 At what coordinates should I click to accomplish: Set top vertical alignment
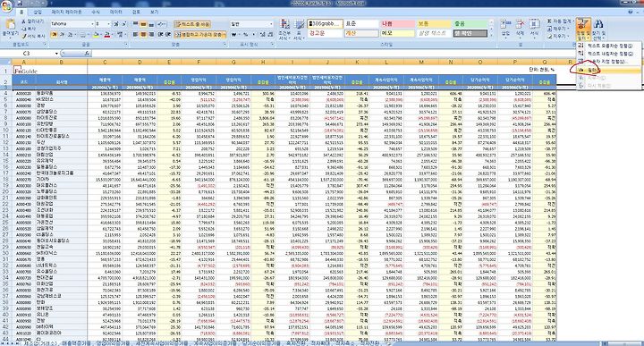pos(136,24)
